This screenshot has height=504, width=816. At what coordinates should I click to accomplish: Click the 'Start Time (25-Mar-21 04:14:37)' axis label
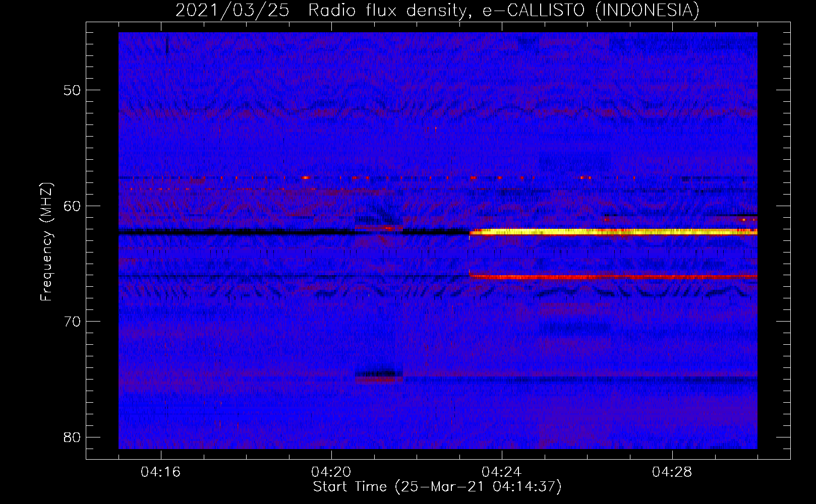click(437, 487)
